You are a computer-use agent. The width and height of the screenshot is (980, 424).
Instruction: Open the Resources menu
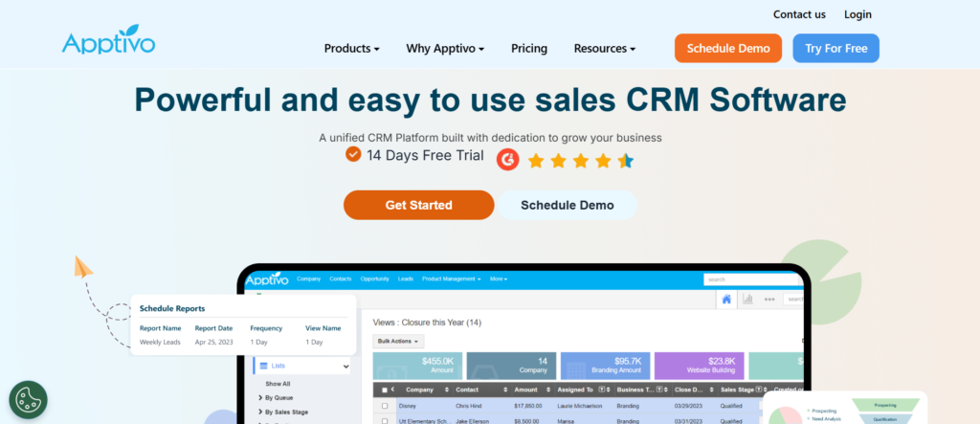click(x=605, y=49)
